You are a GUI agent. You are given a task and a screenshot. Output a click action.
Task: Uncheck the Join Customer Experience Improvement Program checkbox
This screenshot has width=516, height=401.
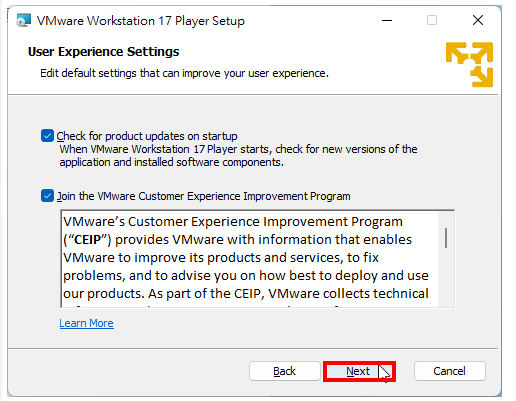[47, 196]
